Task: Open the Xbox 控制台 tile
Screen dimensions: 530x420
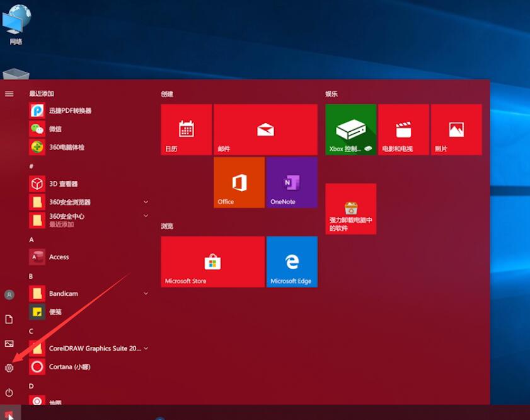Action: [x=350, y=129]
